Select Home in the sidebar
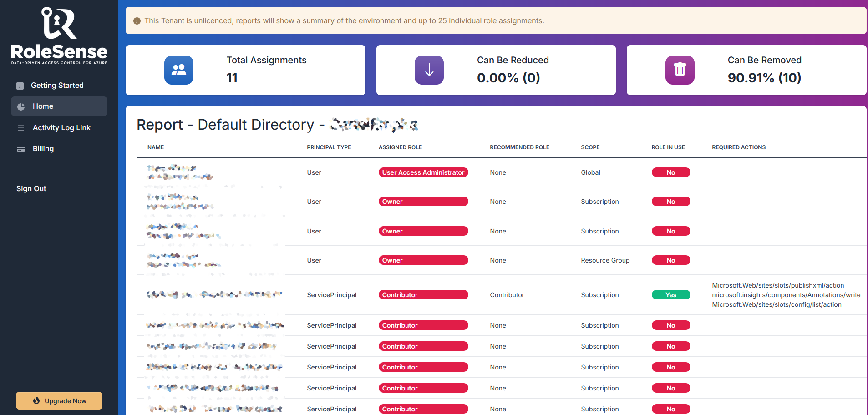This screenshot has height=415, width=868. point(59,106)
